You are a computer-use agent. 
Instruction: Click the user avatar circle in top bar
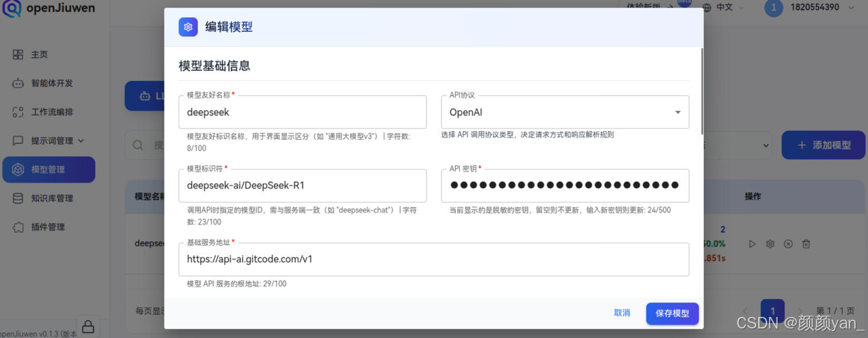[x=774, y=7]
